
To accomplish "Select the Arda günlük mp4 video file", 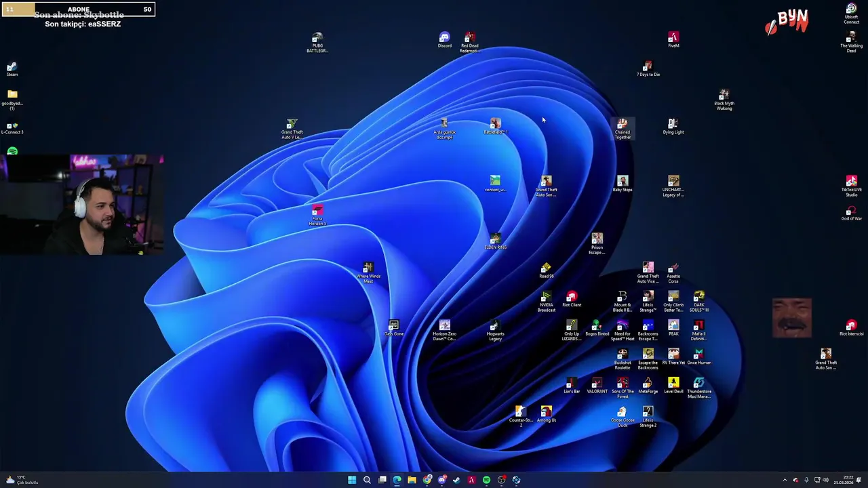I will tap(444, 129).
